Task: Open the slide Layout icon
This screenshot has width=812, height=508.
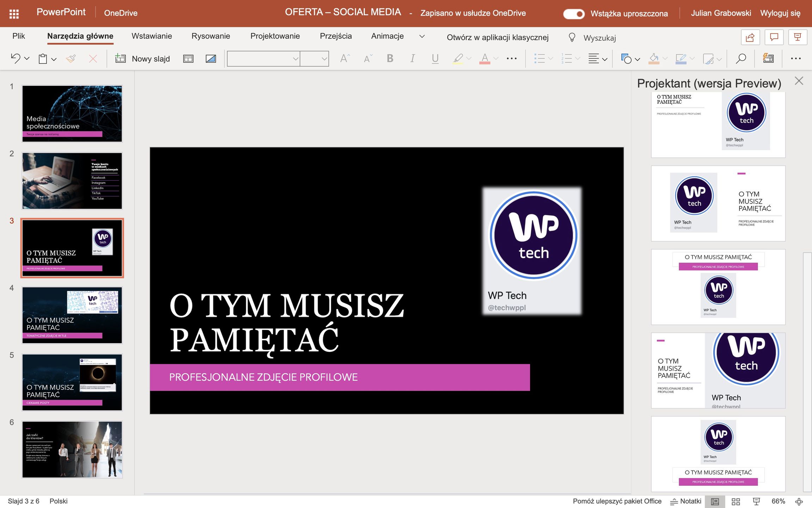Action: click(188, 59)
